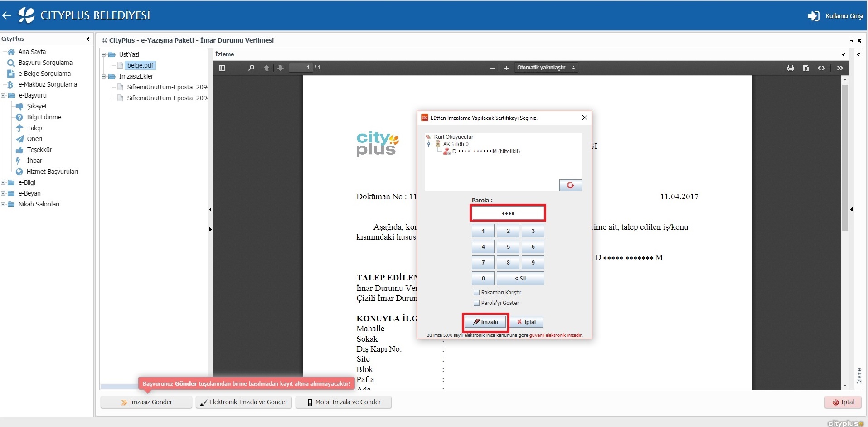Open Ana Sayfa home page
Image resolution: width=868 pixels, height=427 pixels.
click(32, 52)
